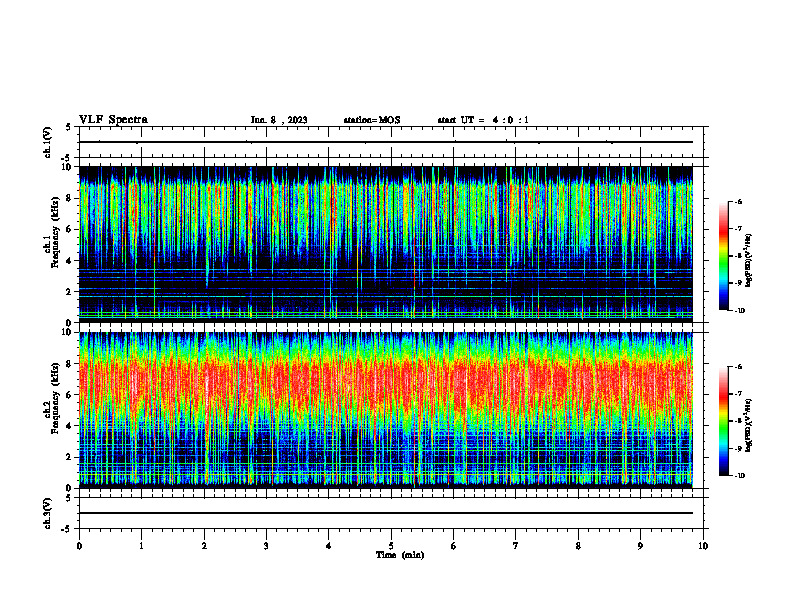Click time axis tick label "1"

[x=141, y=546]
